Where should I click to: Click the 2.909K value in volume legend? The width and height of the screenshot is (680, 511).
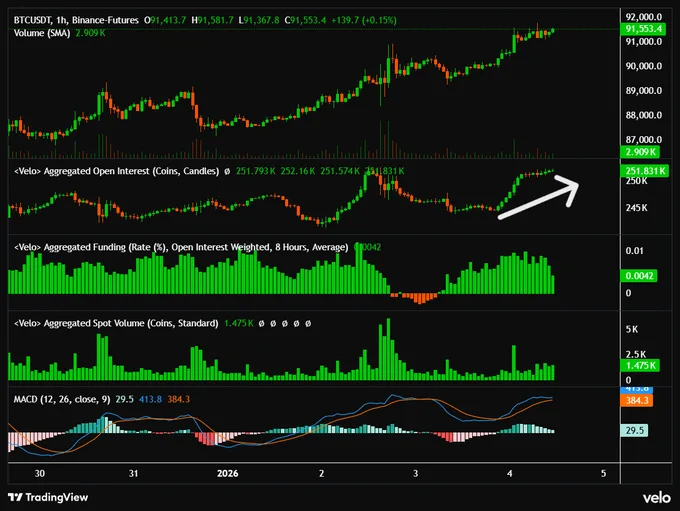(x=90, y=33)
